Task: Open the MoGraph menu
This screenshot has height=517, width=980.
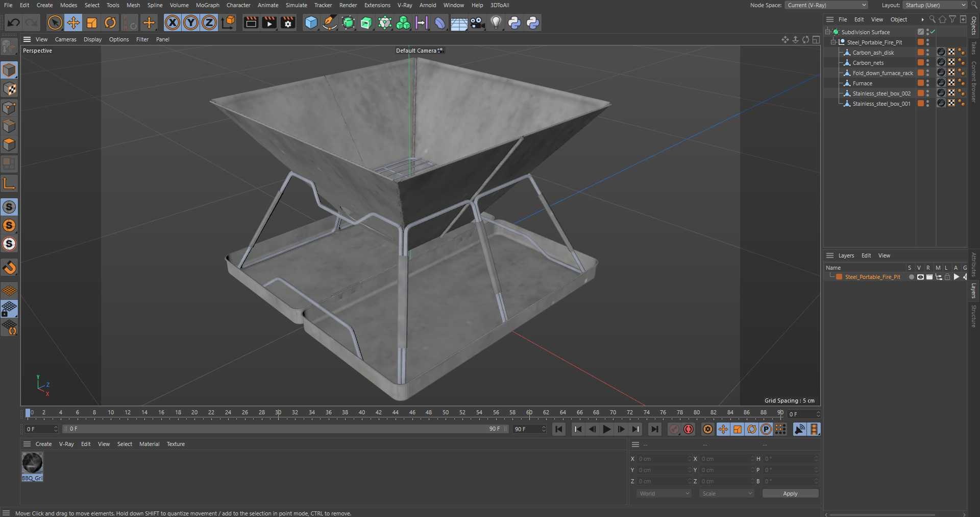Action: coord(207,5)
